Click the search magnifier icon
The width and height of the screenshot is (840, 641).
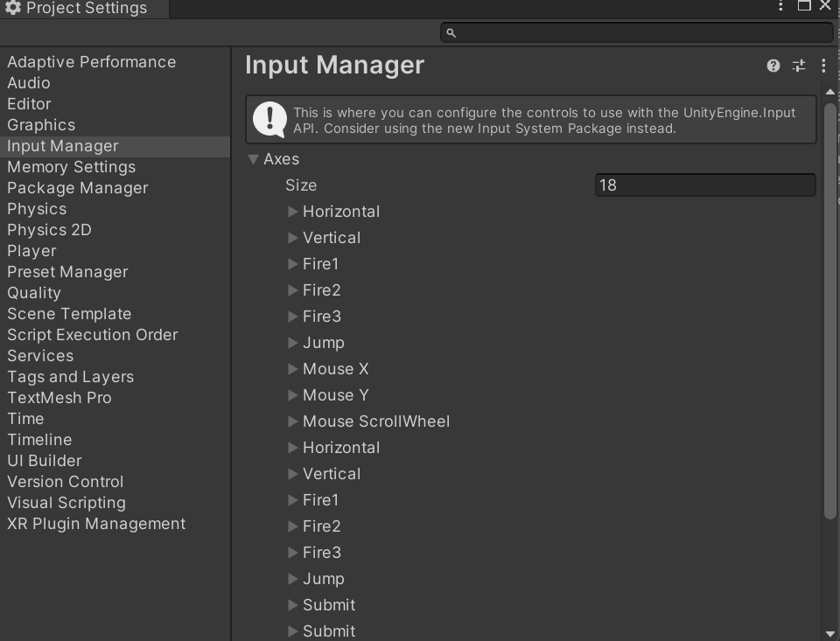[x=451, y=33]
